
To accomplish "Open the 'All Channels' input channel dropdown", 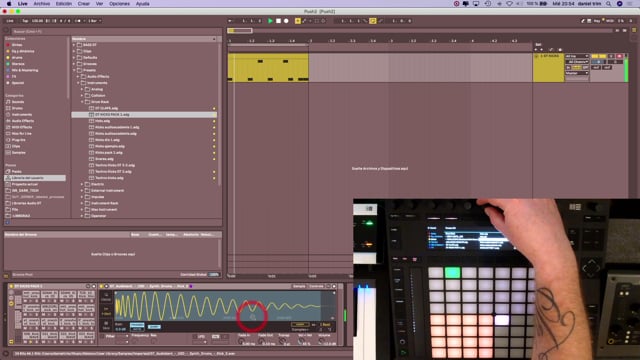I will 577,62.
